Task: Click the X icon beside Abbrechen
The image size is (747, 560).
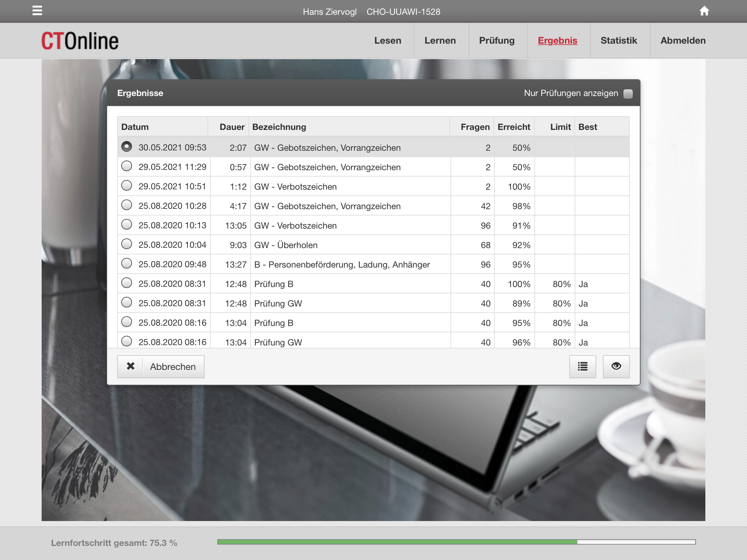Action: 130,366
